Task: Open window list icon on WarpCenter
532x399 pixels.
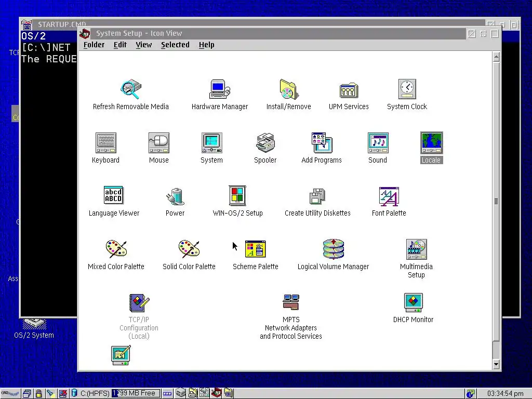Action: (x=27, y=394)
